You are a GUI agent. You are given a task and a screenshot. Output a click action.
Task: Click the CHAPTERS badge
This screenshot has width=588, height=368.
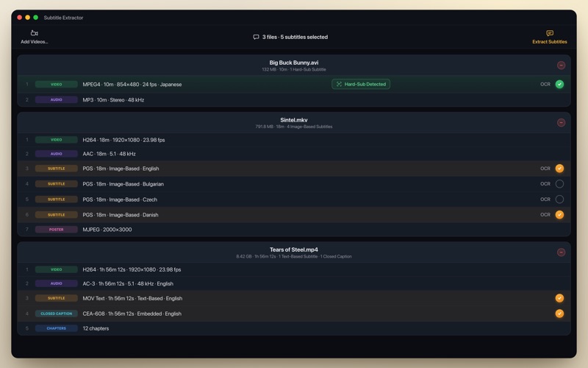pyautogui.click(x=57, y=328)
